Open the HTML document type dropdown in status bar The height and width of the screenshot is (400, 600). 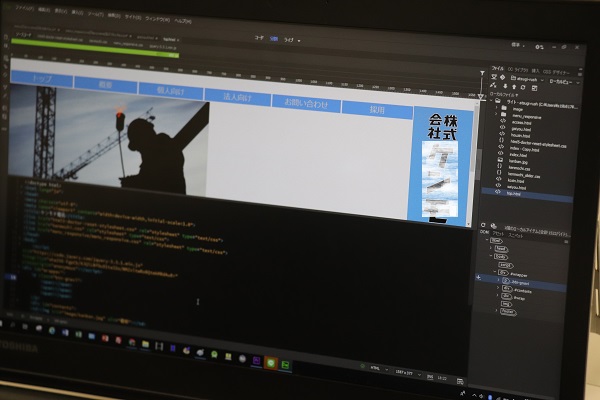(x=379, y=369)
